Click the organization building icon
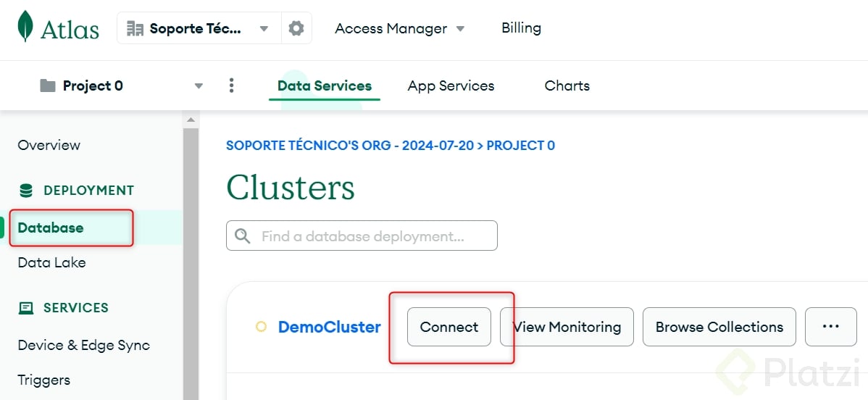Screen dimensions: 868x400 135,28
